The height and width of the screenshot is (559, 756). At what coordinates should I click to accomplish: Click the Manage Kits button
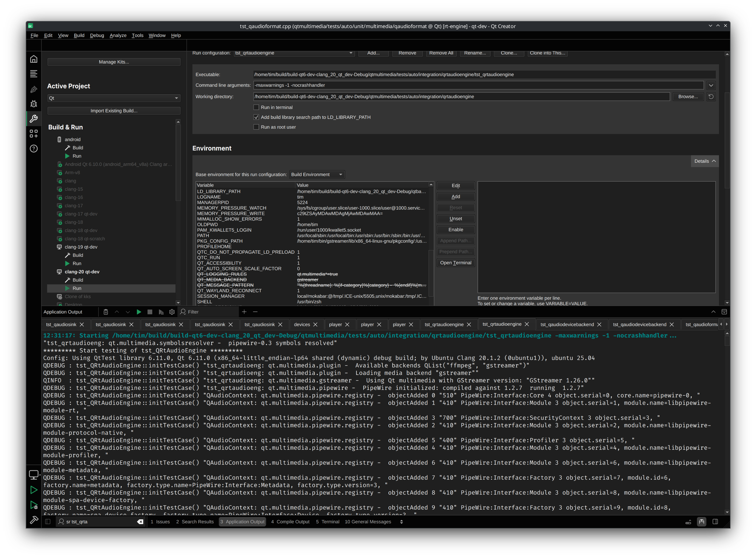[114, 62]
